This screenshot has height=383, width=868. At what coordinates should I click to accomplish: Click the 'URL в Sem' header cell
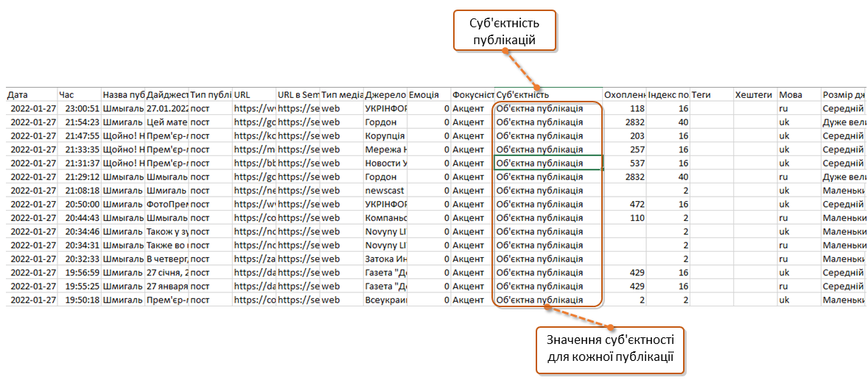pyautogui.click(x=298, y=94)
